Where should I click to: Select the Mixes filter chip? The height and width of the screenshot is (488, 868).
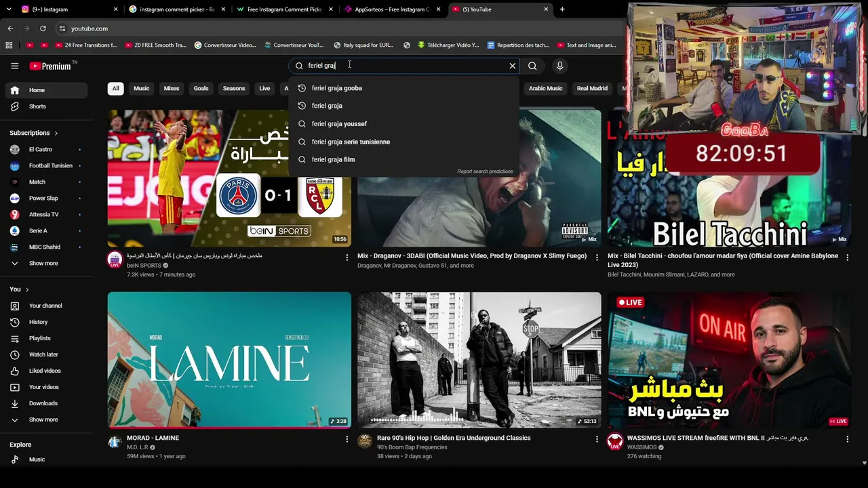pos(172,88)
